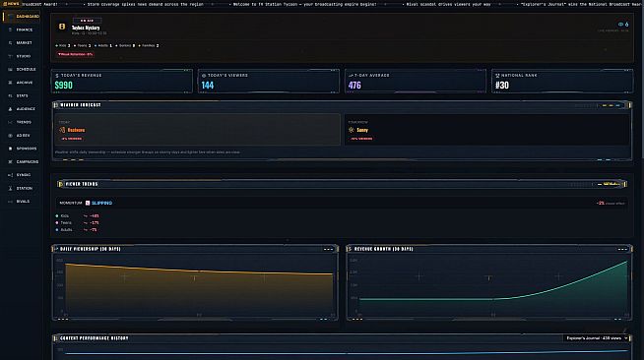Go to the Market page
The width and height of the screenshot is (644, 360).
pos(23,42)
